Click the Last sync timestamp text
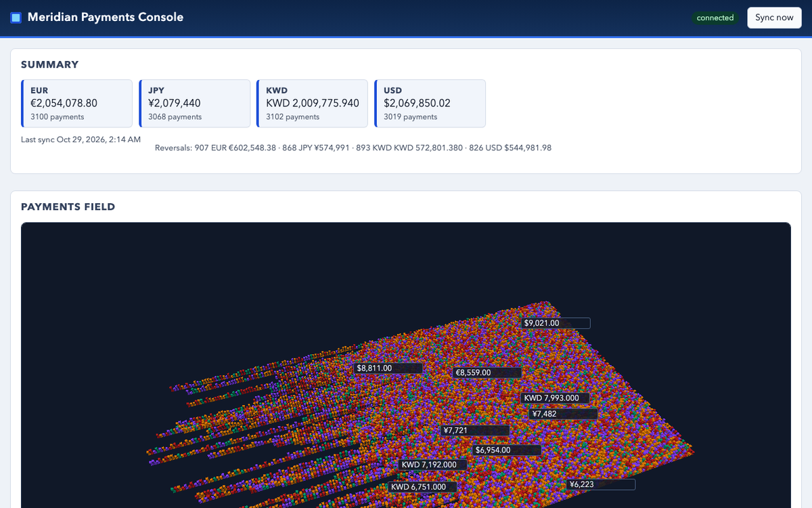This screenshot has width=812, height=508. [81, 140]
